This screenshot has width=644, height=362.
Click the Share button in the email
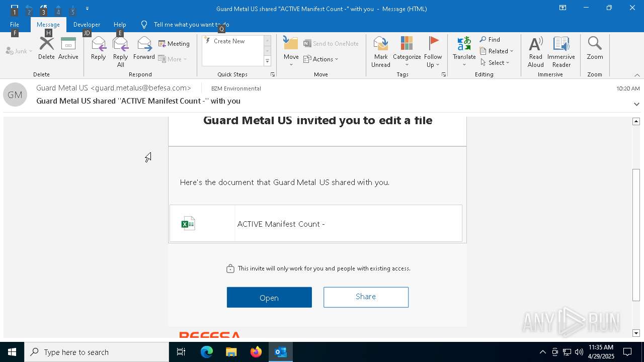(x=366, y=297)
